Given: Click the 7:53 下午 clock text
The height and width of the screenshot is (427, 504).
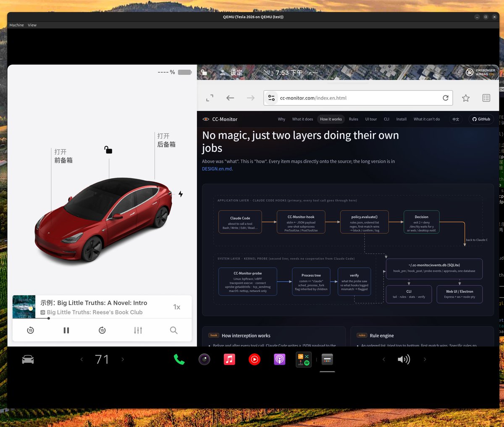Looking at the screenshot, I should pyautogui.click(x=289, y=72).
